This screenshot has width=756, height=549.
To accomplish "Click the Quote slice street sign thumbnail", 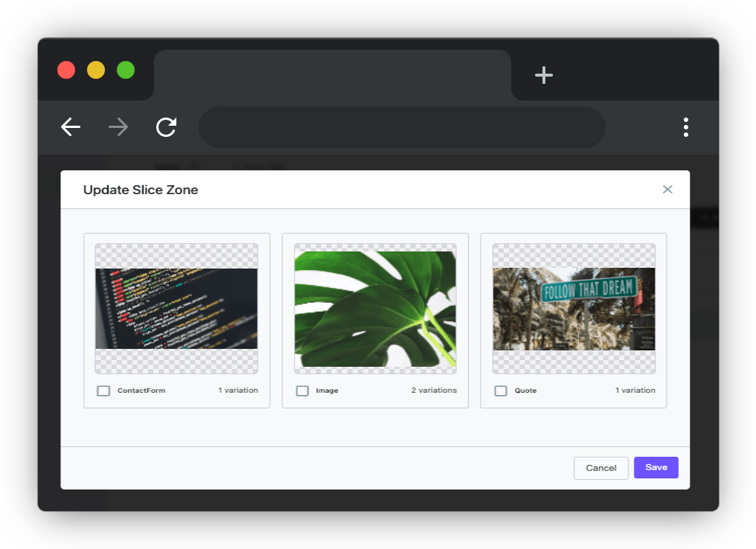I will tap(574, 309).
